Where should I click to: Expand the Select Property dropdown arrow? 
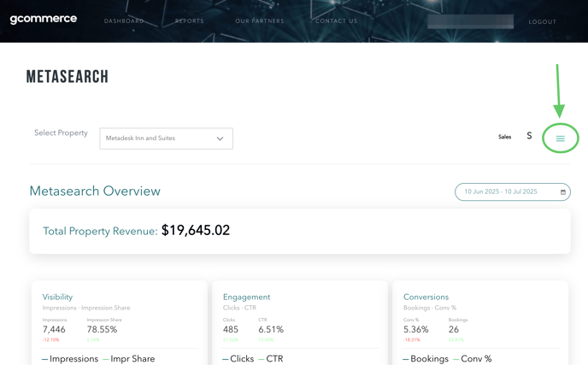220,138
